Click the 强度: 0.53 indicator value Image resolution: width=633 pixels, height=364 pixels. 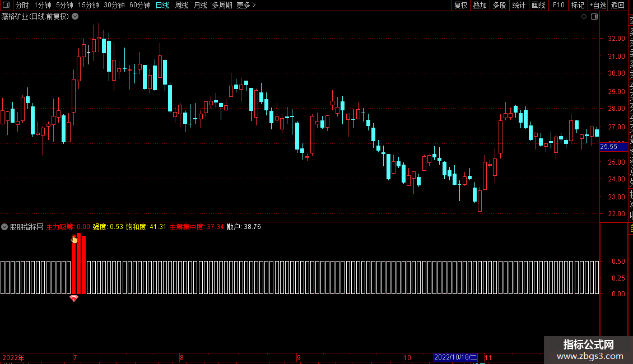click(108, 227)
